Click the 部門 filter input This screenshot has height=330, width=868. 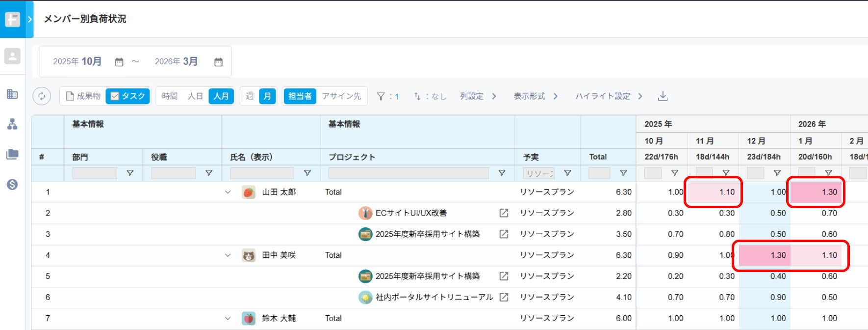pos(95,173)
